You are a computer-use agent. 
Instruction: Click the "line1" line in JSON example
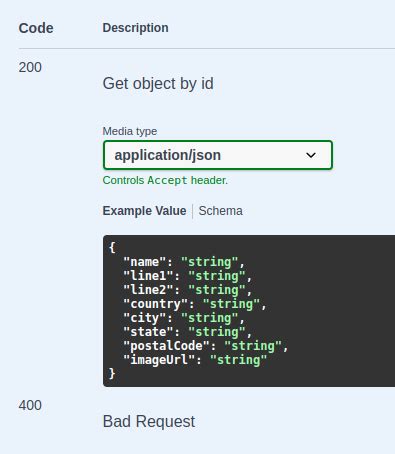(x=188, y=276)
